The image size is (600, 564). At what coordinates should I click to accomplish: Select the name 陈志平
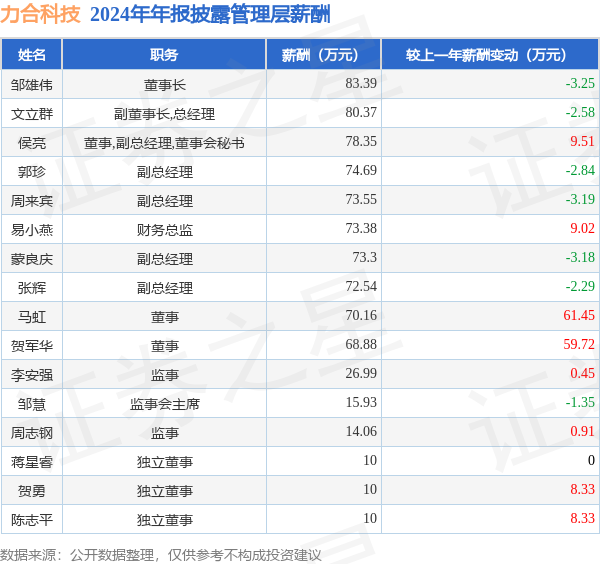[32, 520]
